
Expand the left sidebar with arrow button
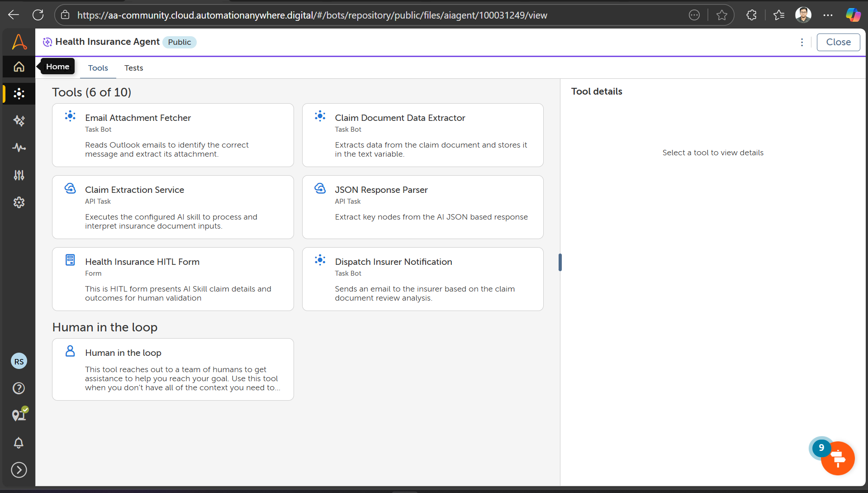(19, 470)
